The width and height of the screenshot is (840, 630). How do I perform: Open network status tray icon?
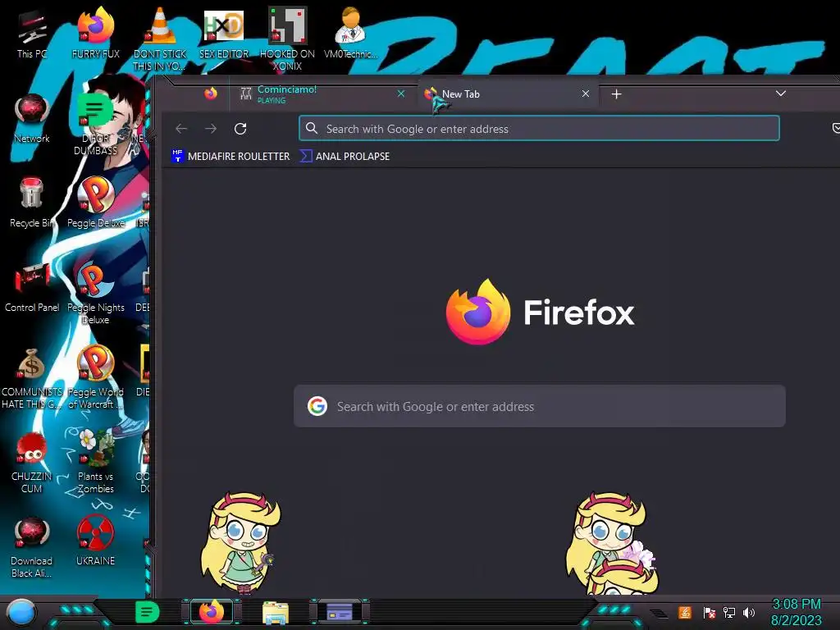tap(728, 612)
